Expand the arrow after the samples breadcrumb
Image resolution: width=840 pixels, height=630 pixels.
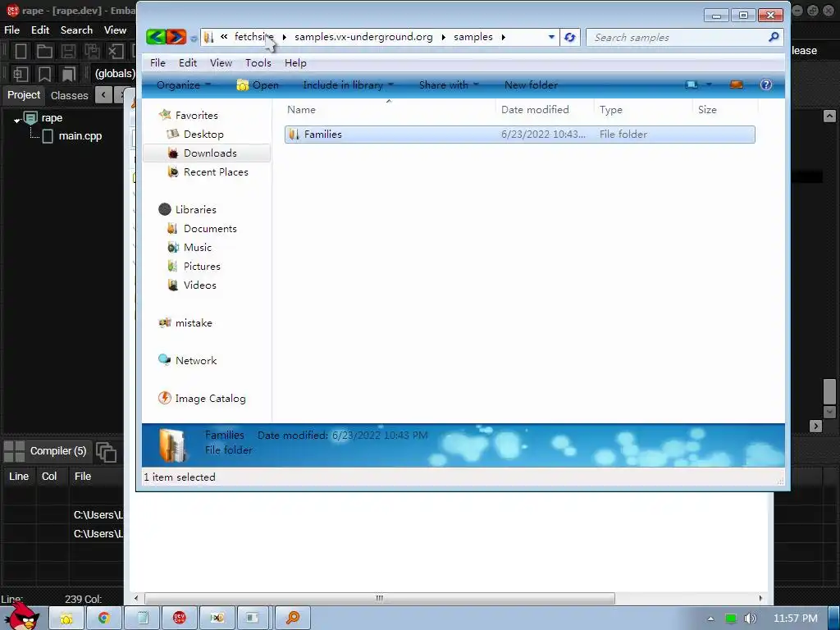pos(504,37)
